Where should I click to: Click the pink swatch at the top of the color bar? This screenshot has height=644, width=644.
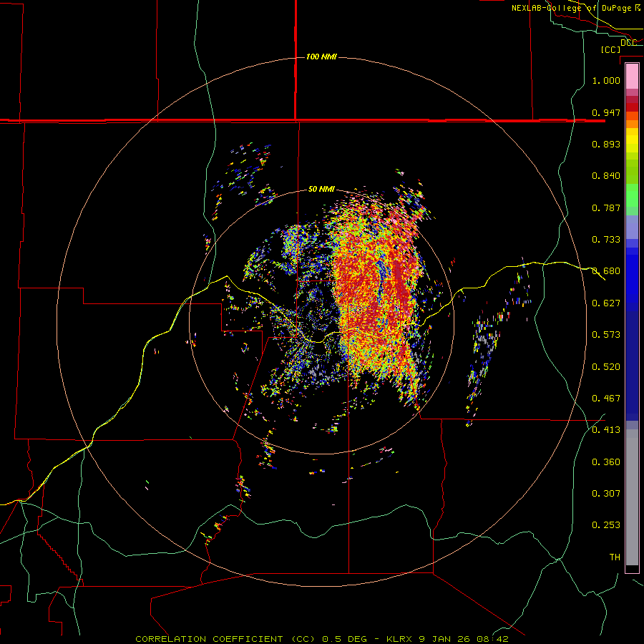pyautogui.click(x=632, y=76)
